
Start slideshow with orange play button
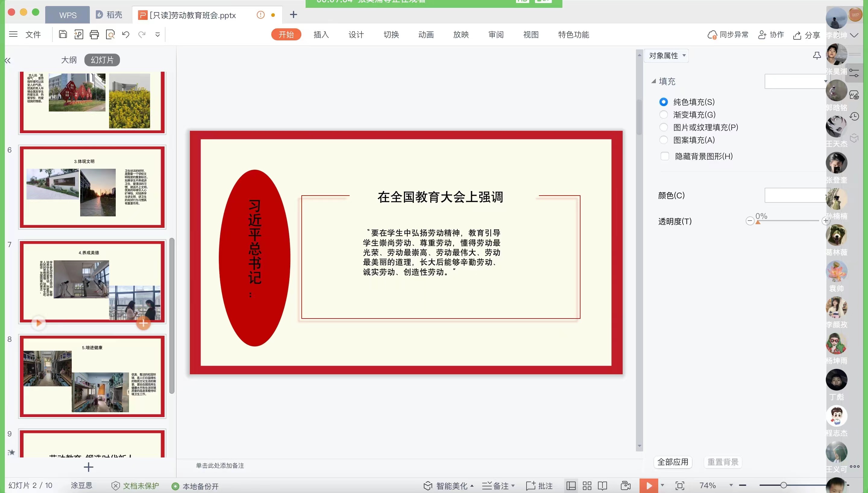pyautogui.click(x=648, y=485)
